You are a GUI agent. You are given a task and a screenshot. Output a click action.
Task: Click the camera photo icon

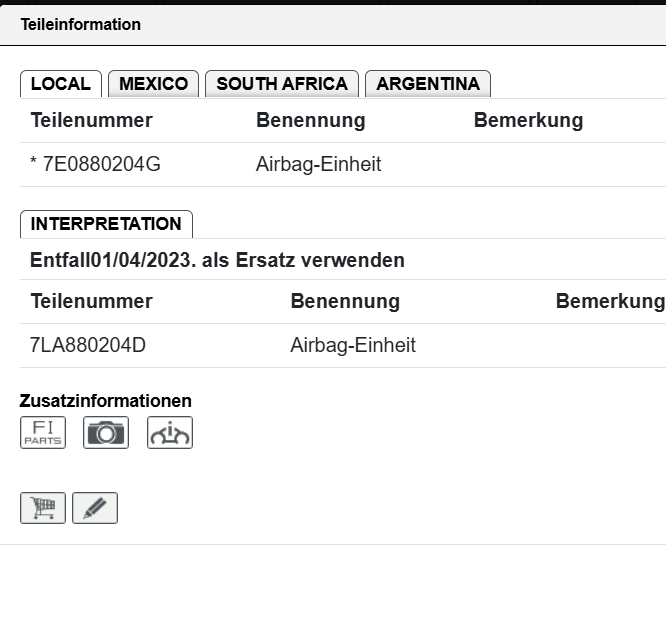[106, 432]
